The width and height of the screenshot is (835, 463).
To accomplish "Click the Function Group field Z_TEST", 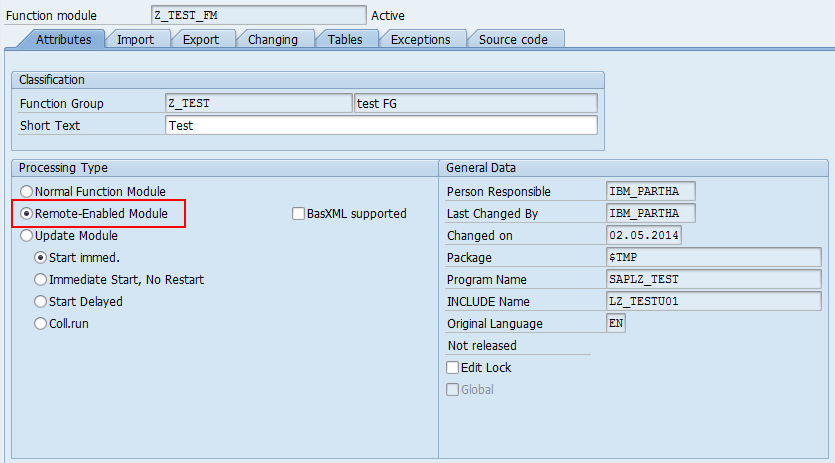I will click(x=258, y=103).
